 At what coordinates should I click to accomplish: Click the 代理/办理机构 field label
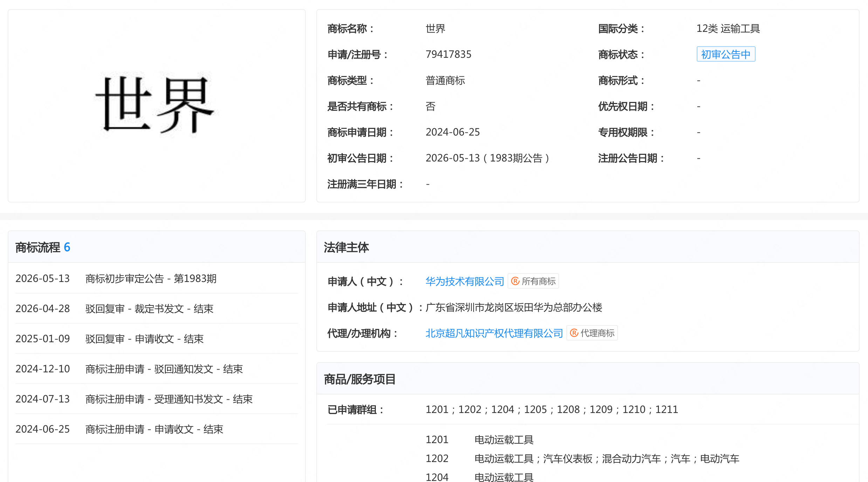(363, 333)
